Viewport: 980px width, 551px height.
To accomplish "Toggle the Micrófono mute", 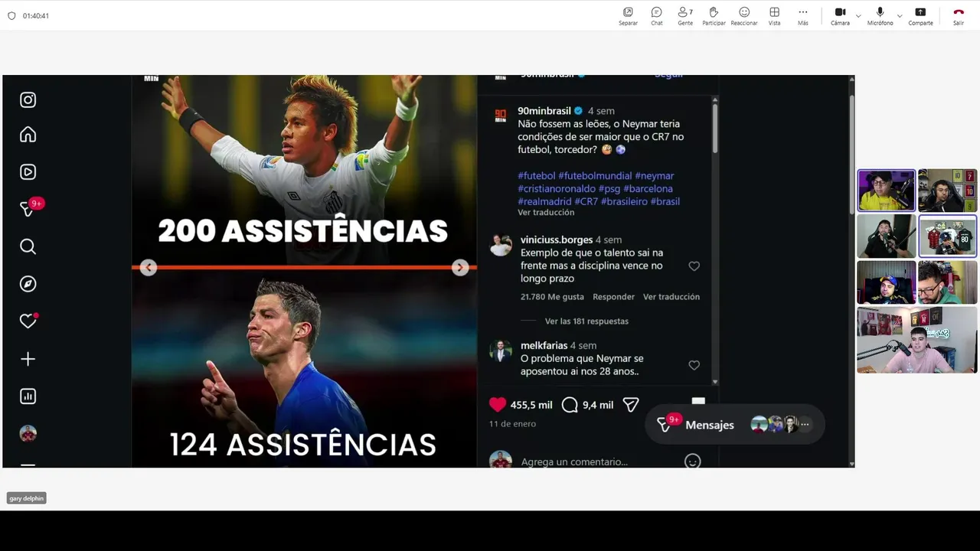I will pyautogui.click(x=880, y=16).
